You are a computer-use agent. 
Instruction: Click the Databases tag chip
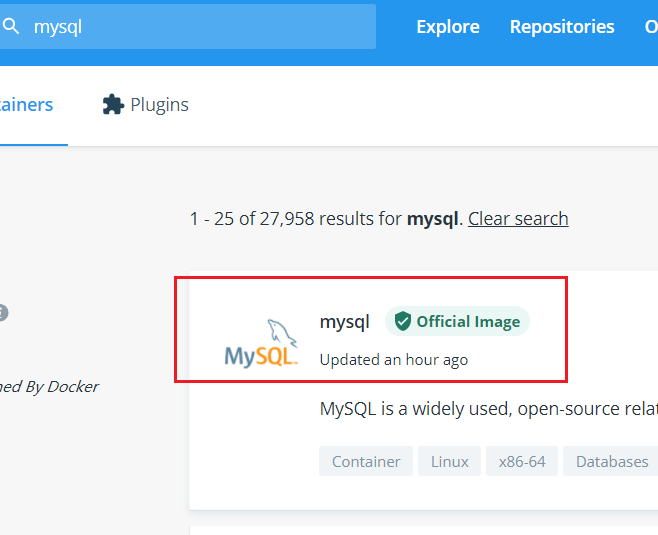[x=611, y=462]
